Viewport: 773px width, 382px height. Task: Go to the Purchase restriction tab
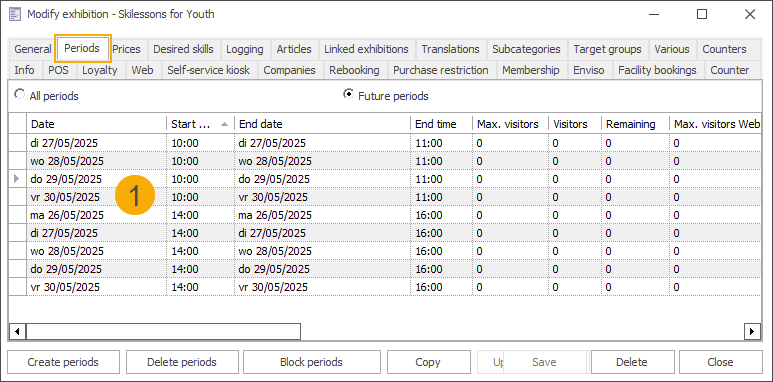coord(441,70)
